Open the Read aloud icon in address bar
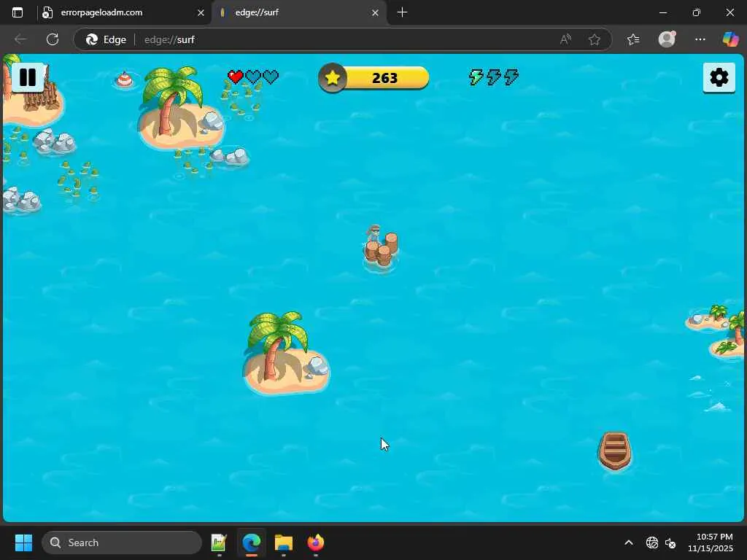Viewport: 747px width, 560px height. 565,39
